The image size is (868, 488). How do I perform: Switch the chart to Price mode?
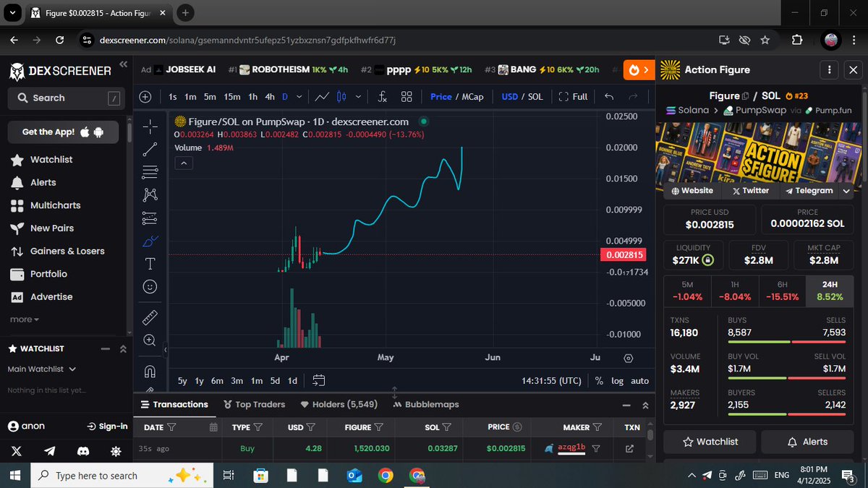[441, 96]
